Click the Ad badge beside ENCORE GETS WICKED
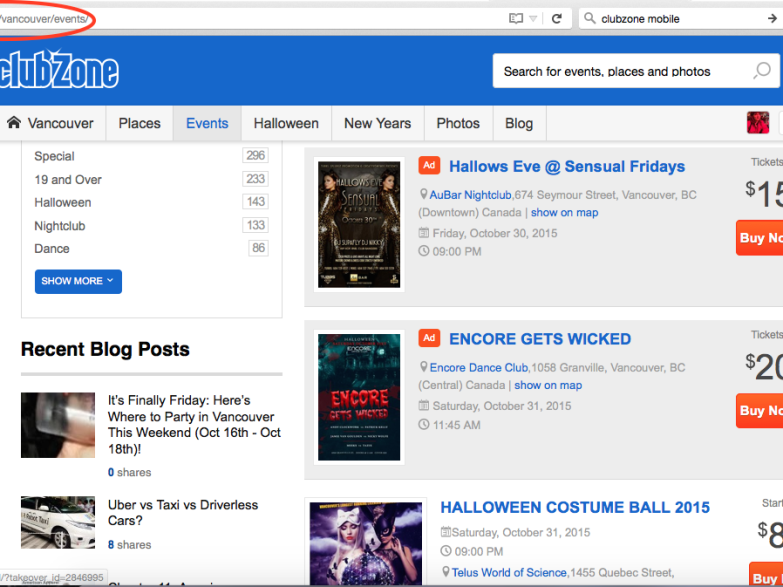Viewport: 783px width, 587px height. 429,338
